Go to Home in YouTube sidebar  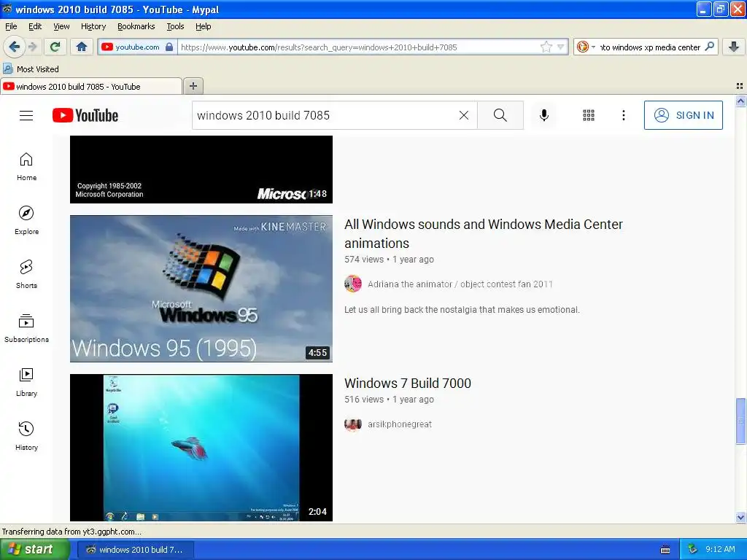click(26, 167)
